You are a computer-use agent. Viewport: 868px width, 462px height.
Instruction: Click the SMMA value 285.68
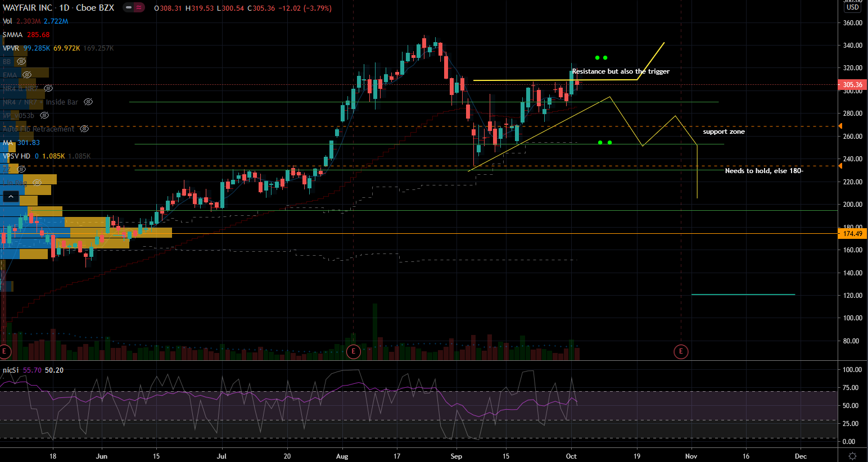[38, 34]
